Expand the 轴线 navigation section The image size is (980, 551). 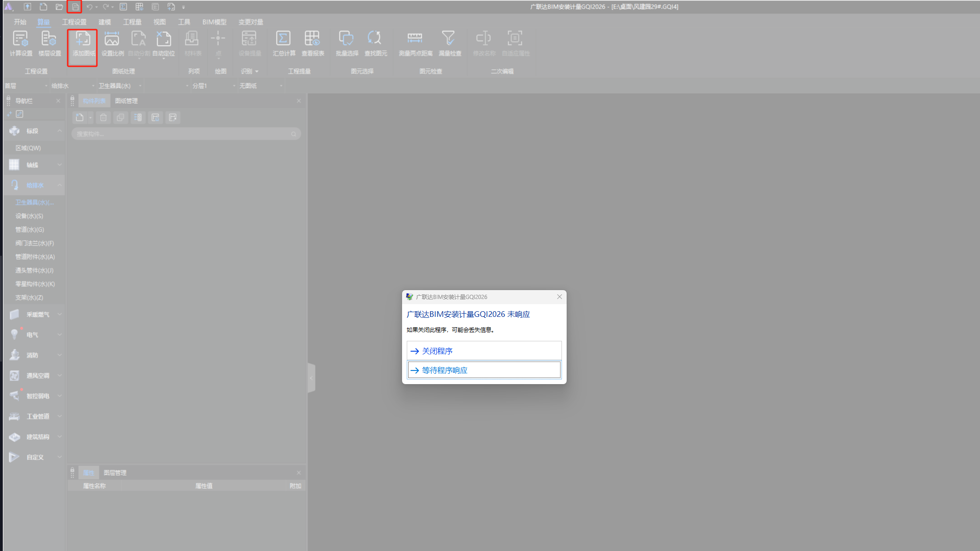(x=60, y=165)
